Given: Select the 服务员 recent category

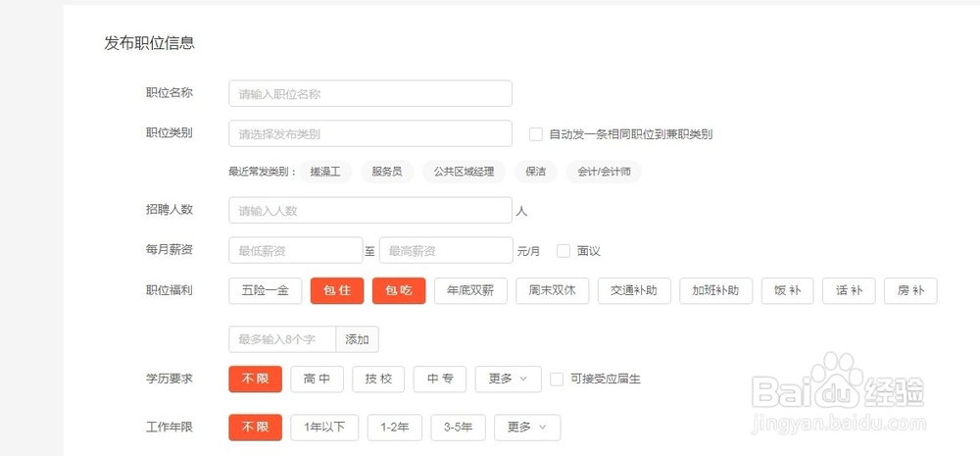Looking at the screenshot, I should pyautogui.click(x=387, y=172).
